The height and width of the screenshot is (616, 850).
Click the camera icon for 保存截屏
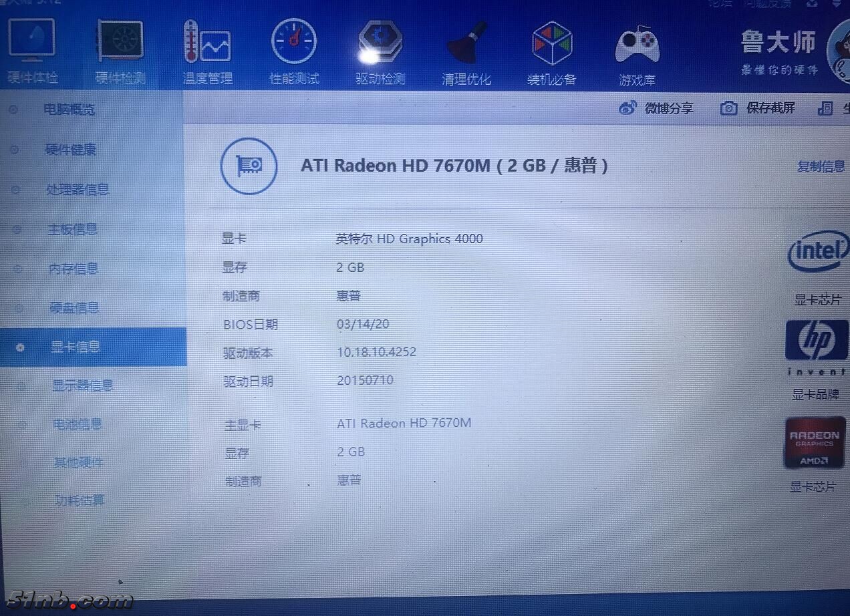tap(729, 108)
